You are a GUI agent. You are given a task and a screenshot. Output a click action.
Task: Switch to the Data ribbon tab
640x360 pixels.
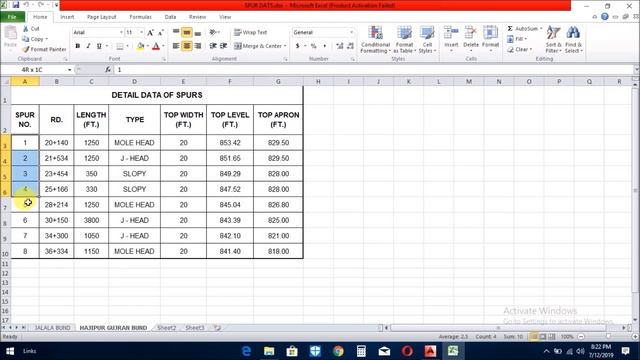pyautogui.click(x=170, y=17)
